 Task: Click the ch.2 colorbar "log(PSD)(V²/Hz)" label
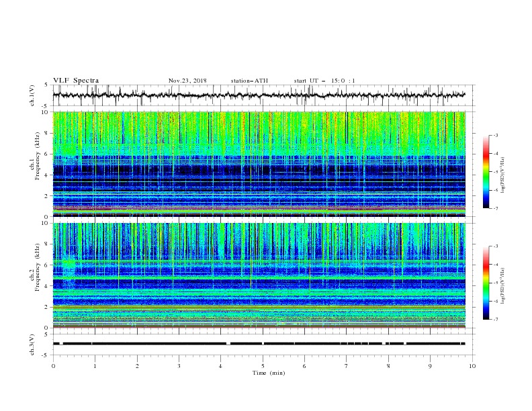[x=503, y=285]
